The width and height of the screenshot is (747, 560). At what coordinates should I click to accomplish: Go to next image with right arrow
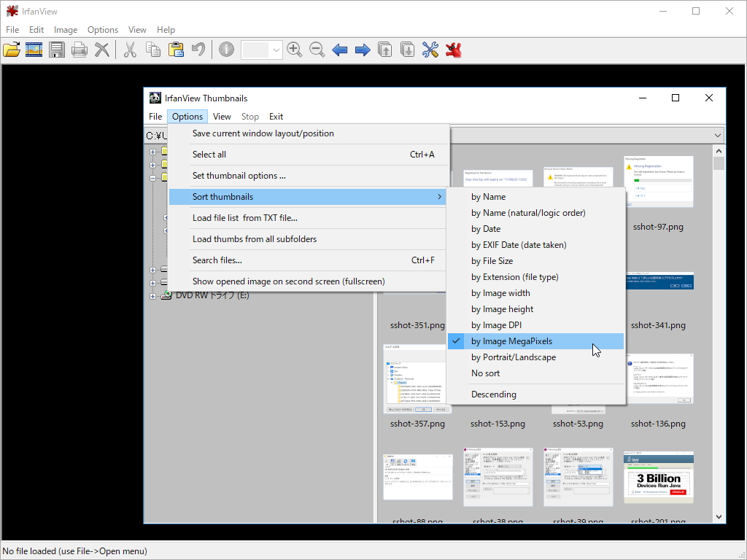[x=363, y=50]
